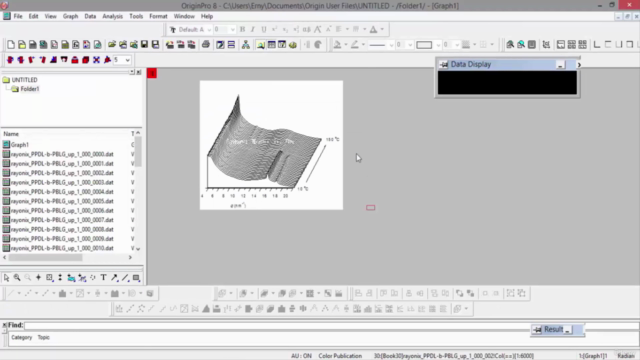Minimize the Result panel
The image size is (640, 360).
[567, 330]
